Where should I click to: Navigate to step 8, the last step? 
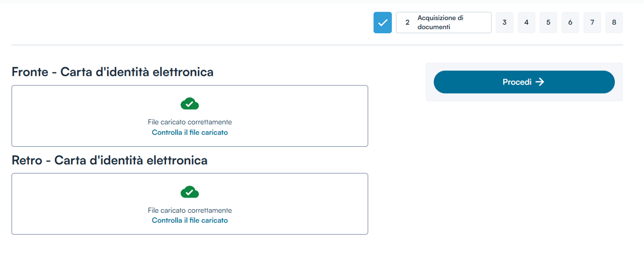point(614,23)
